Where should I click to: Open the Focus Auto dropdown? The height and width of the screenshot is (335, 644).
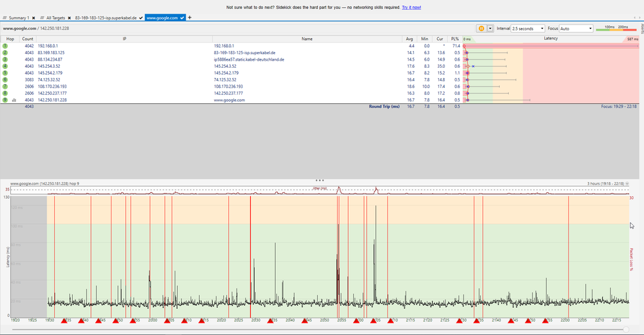tap(576, 28)
